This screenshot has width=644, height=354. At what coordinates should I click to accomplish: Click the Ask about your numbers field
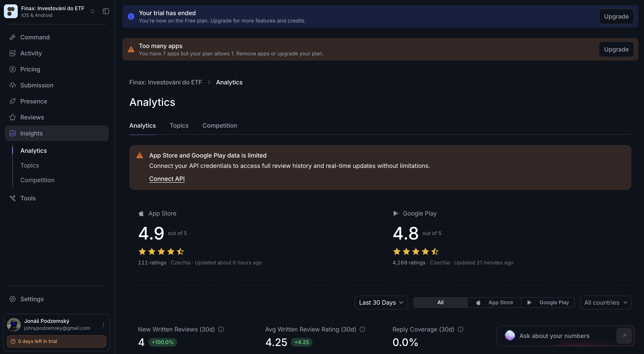pyautogui.click(x=566, y=336)
